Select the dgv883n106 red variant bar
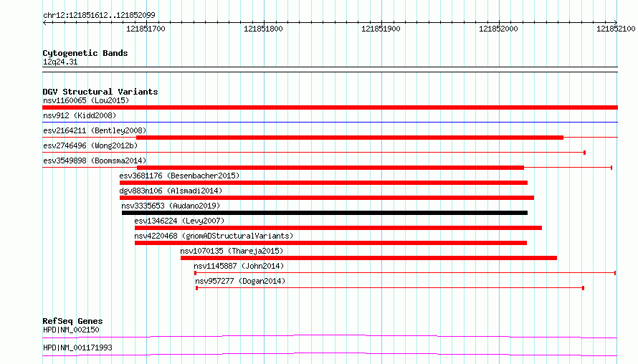 point(327,198)
